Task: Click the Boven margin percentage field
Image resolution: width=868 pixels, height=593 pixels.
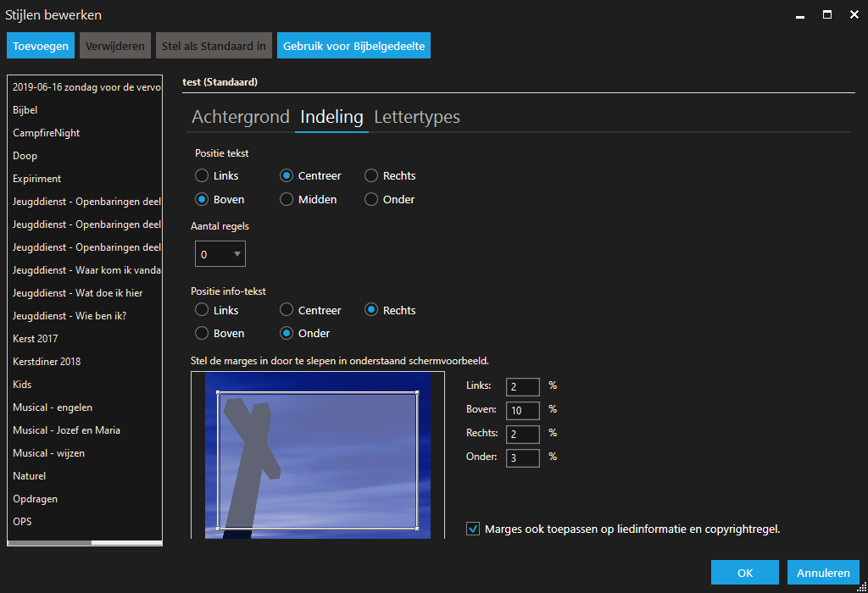Action: [522, 411]
